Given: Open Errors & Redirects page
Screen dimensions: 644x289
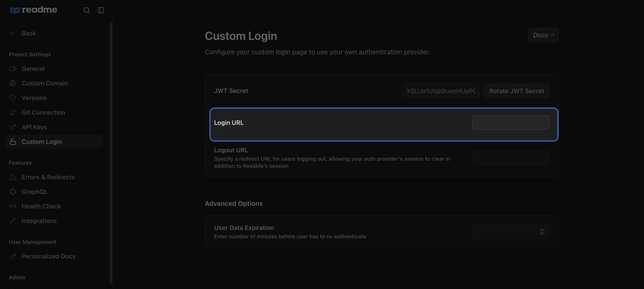Looking at the screenshot, I should pyautogui.click(x=54, y=177).
